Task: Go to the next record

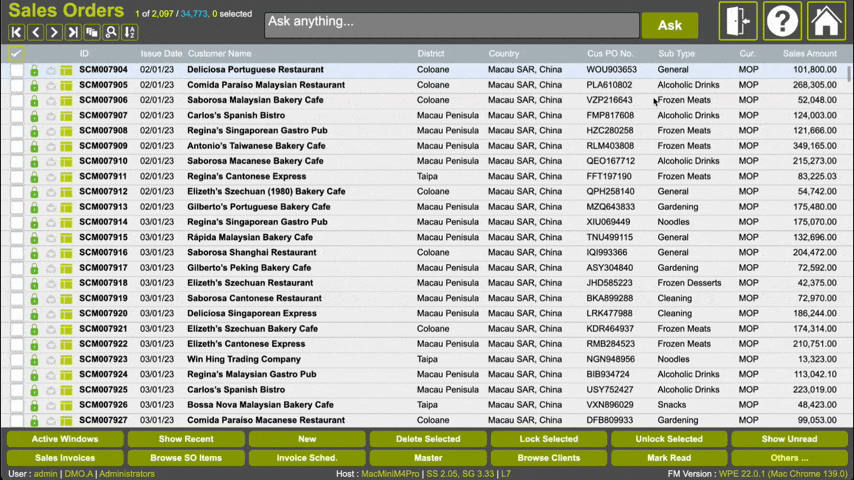Action: pyautogui.click(x=54, y=33)
